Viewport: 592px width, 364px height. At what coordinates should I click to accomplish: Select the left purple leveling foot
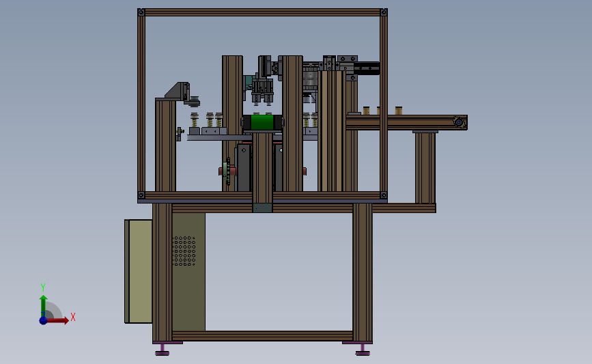coord(163,349)
